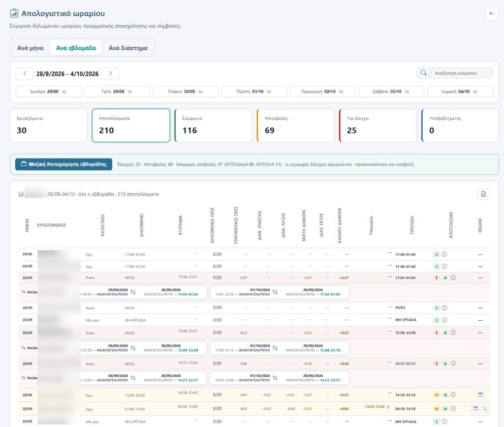Filter by day Τετάρτη 30/09
Viewport: 504px width, 427px height.
click(186, 92)
